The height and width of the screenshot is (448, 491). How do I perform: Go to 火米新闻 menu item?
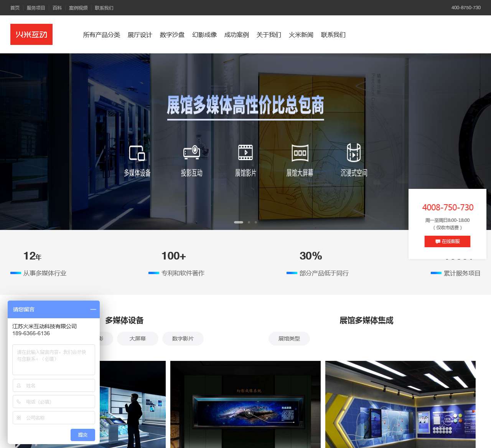point(301,35)
